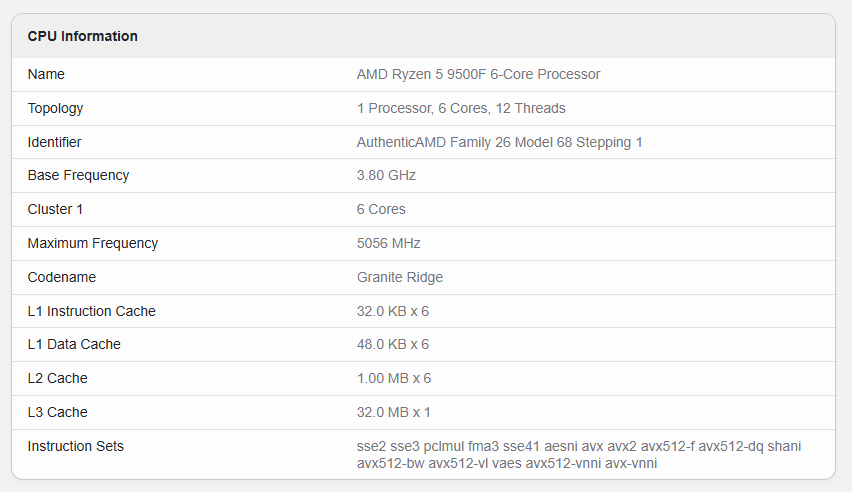Click the Granite Ridge codename value
Viewport: 852px width, 492px height.
point(400,277)
